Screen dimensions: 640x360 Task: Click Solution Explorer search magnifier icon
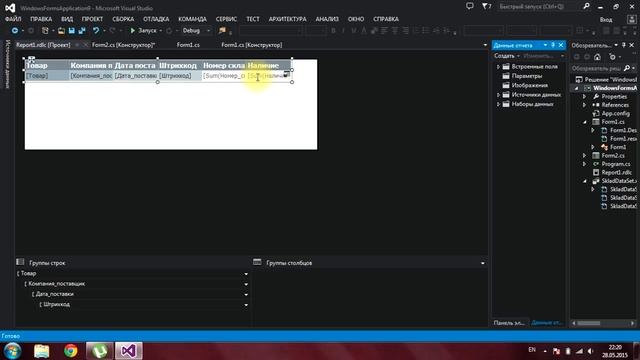tap(627, 68)
